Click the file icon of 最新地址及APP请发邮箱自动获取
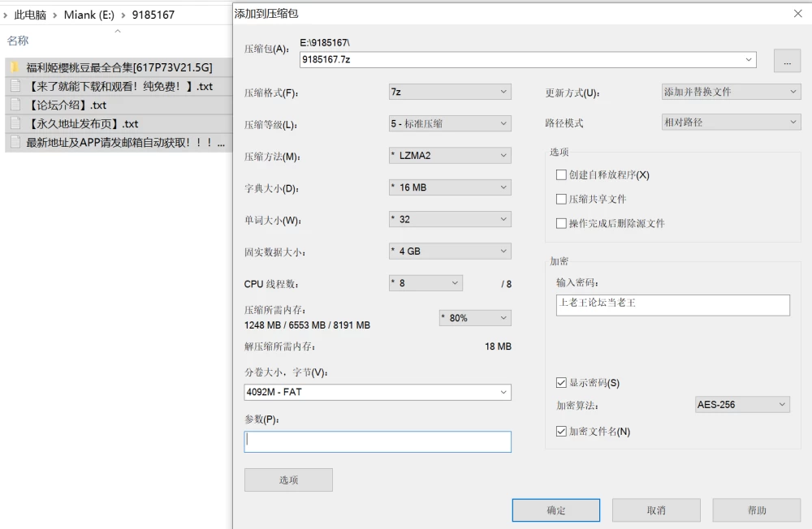Screen dimensions: 812x529 (15, 142)
